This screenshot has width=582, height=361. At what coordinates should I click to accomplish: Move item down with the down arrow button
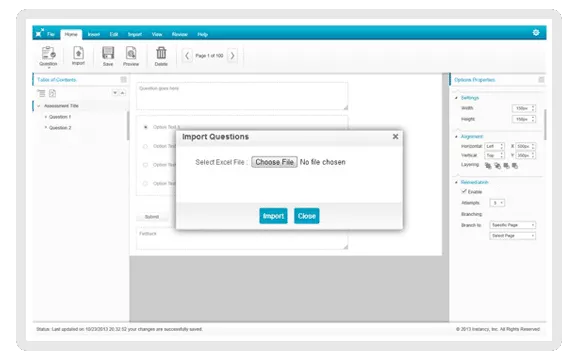(x=115, y=93)
